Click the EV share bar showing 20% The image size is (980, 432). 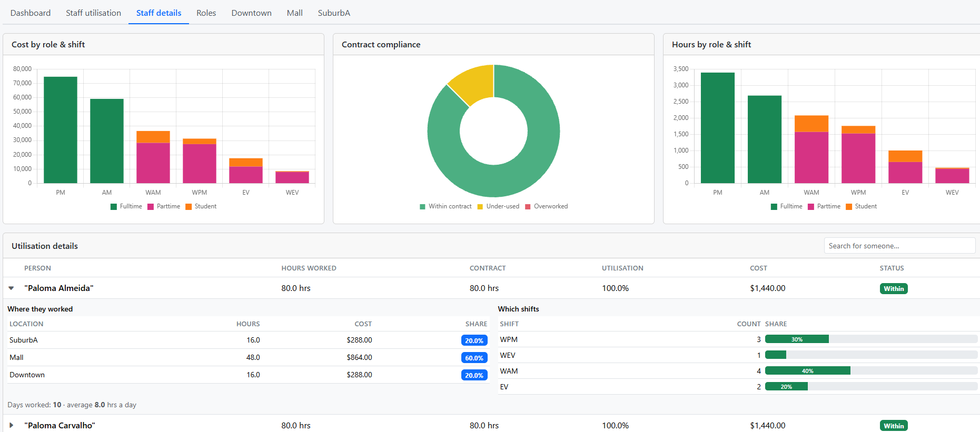click(786, 387)
